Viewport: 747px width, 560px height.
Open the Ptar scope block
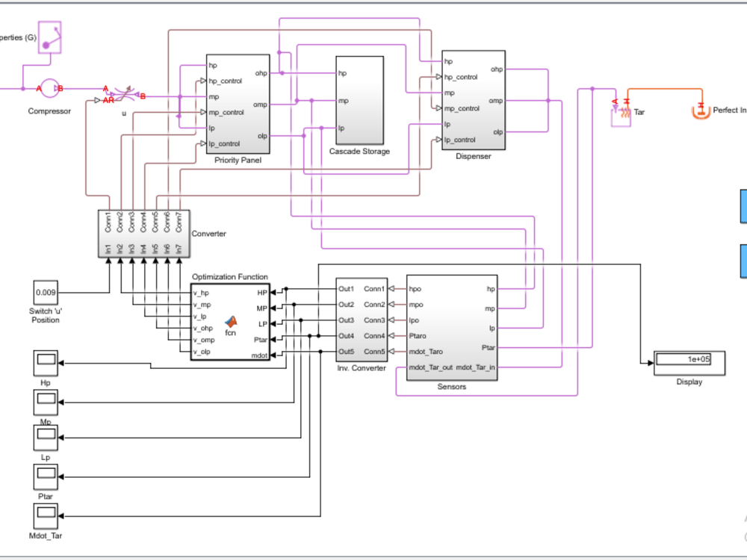45,478
